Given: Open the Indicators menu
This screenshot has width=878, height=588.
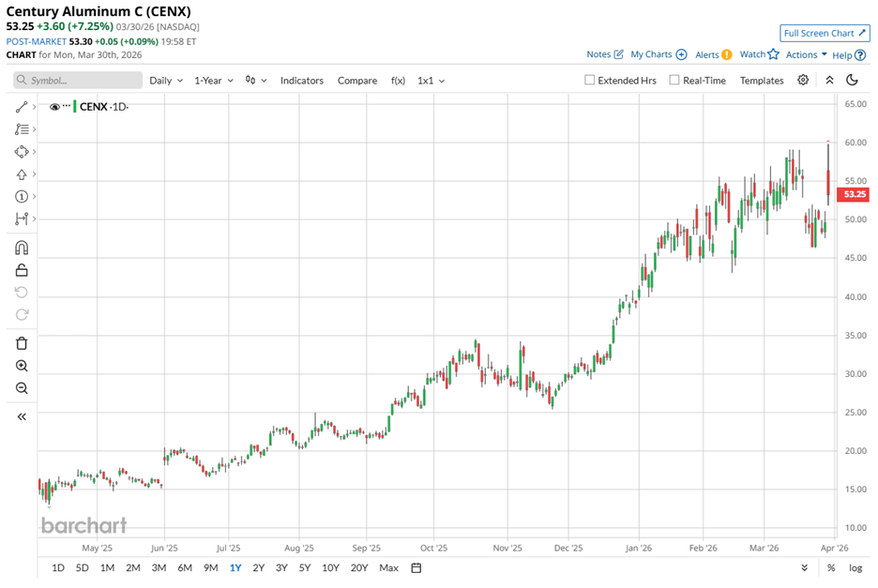Looking at the screenshot, I should click(x=301, y=81).
